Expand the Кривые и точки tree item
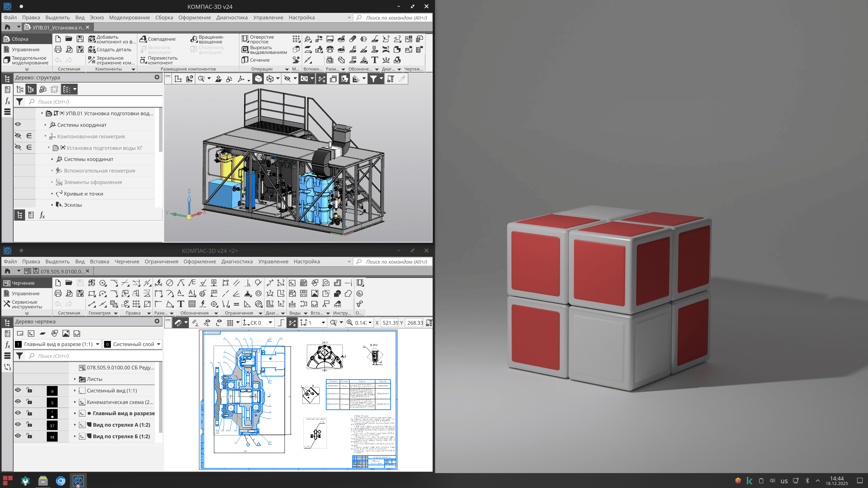 52,194
